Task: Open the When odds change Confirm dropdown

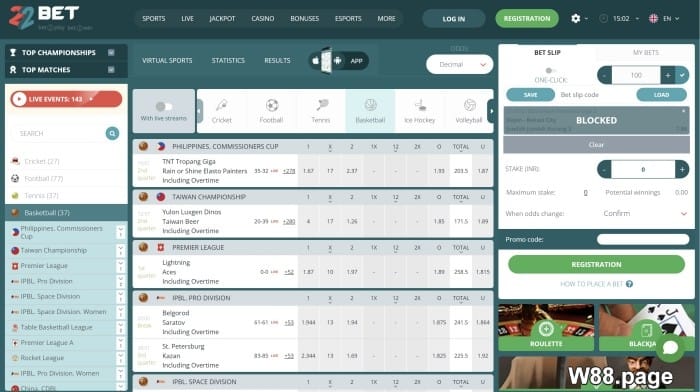Action: point(645,213)
